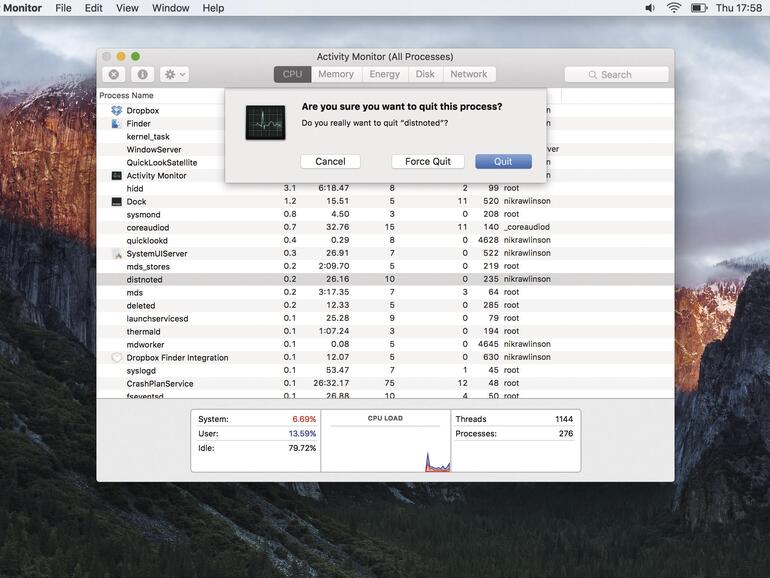Switch to the Memory tab
Screen dimensions: 770x578
[x=336, y=74]
